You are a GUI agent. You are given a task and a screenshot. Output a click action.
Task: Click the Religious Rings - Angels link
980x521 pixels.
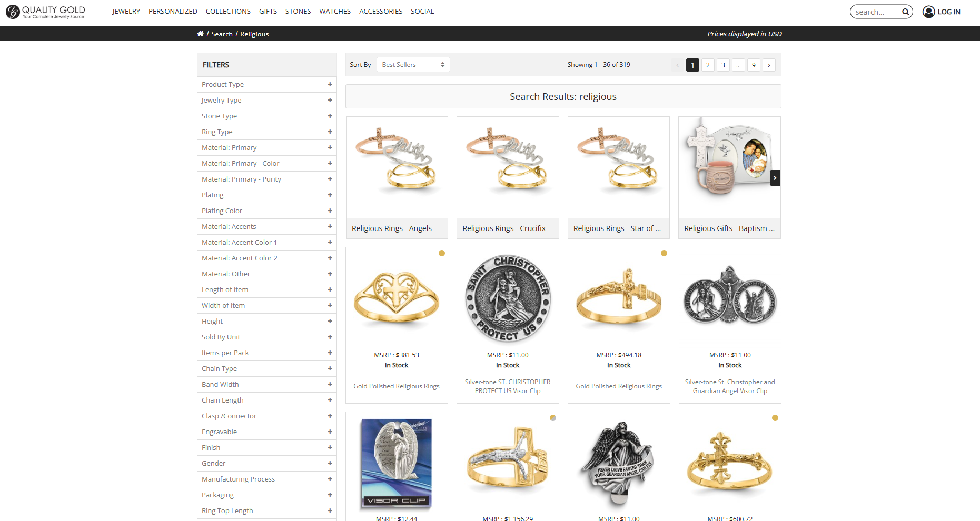point(392,228)
